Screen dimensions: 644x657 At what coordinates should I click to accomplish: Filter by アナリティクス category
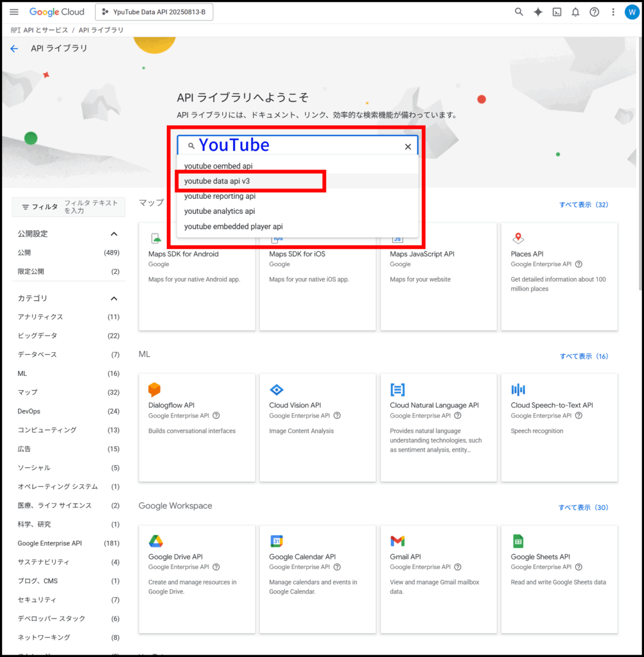(68, 317)
